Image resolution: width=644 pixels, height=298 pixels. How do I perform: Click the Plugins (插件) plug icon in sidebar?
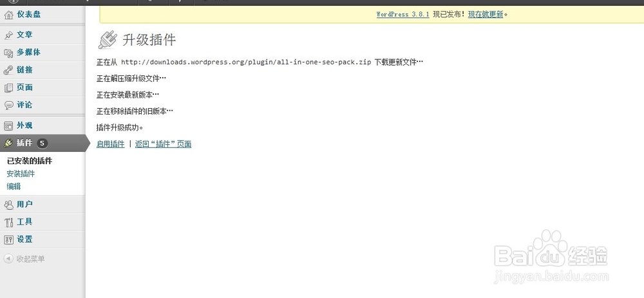[x=8, y=144]
